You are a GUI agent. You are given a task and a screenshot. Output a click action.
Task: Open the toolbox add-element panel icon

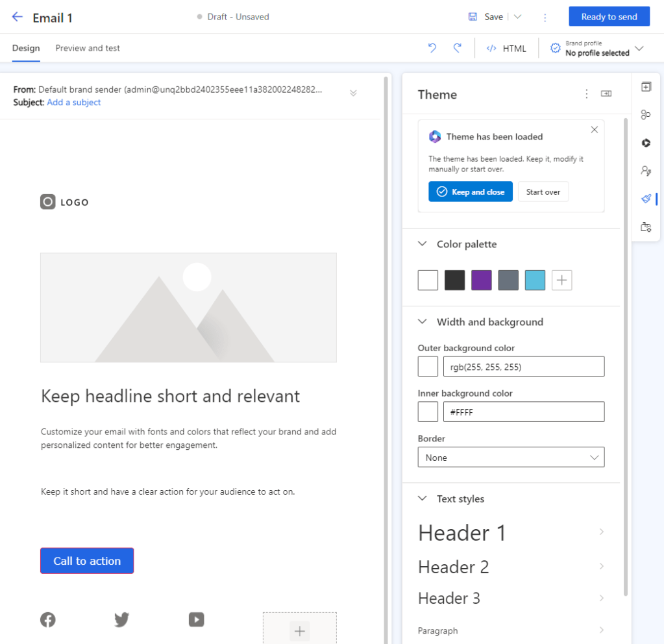645,86
